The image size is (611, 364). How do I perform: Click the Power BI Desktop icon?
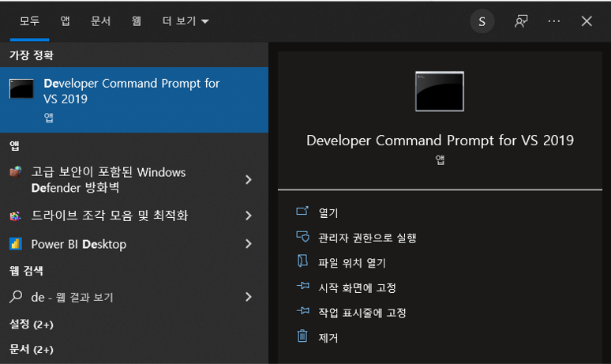(x=16, y=244)
